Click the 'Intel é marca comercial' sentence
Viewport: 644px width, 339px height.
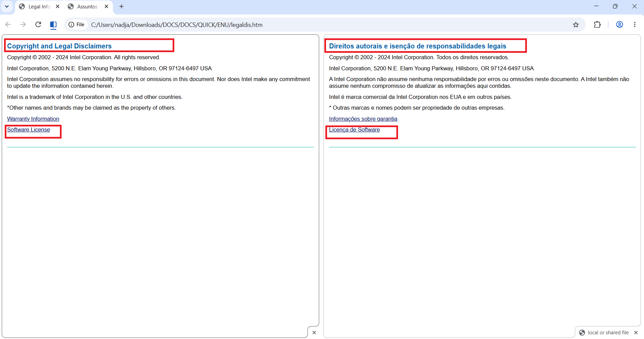pyautogui.click(x=420, y=97)
